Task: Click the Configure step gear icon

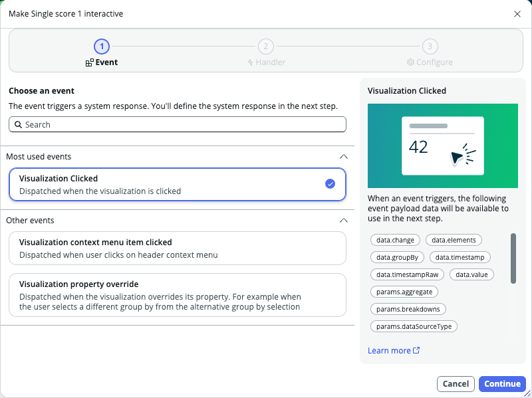Action: tap(410, 62)
